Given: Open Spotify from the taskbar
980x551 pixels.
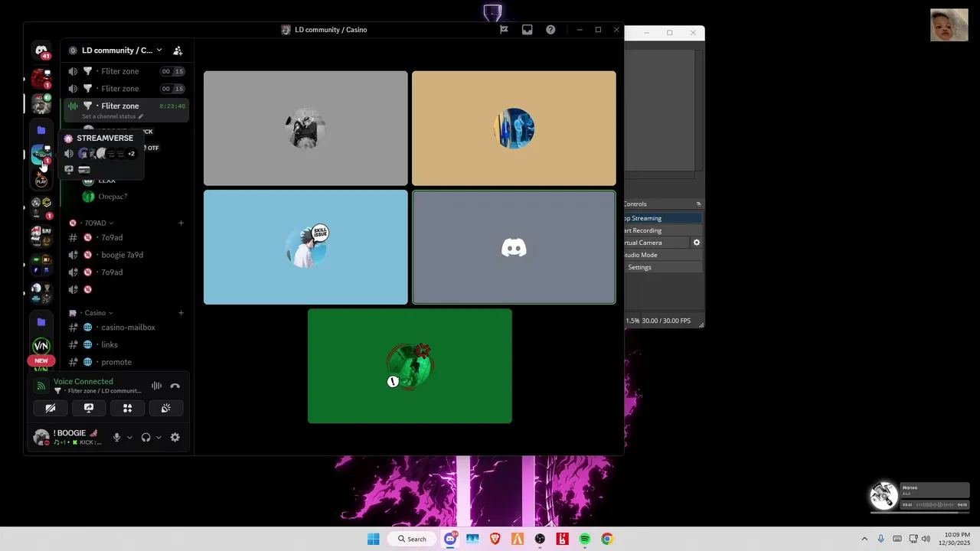Looking at the screenshot, I should click(x=585, y=539).
